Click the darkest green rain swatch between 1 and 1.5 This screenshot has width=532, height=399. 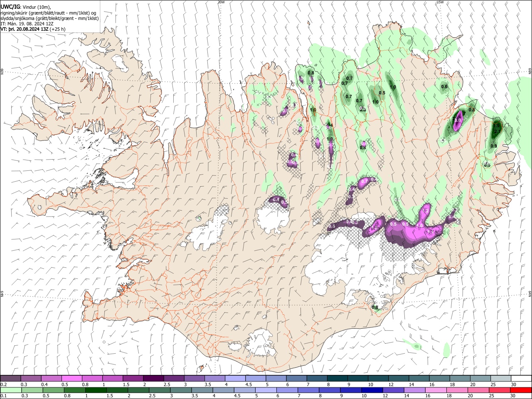click(x=96, y=390)
